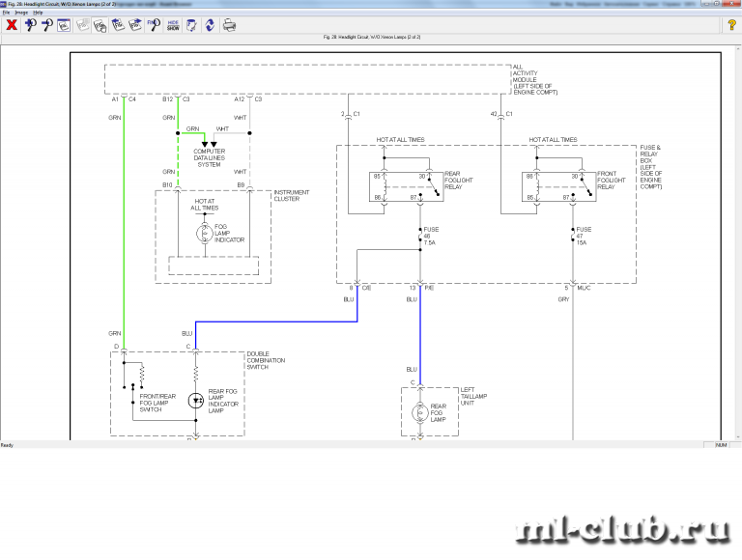Click the red X close icon in toolbar
The width and height of the screenshot is (742, 560).
point(12,25)
